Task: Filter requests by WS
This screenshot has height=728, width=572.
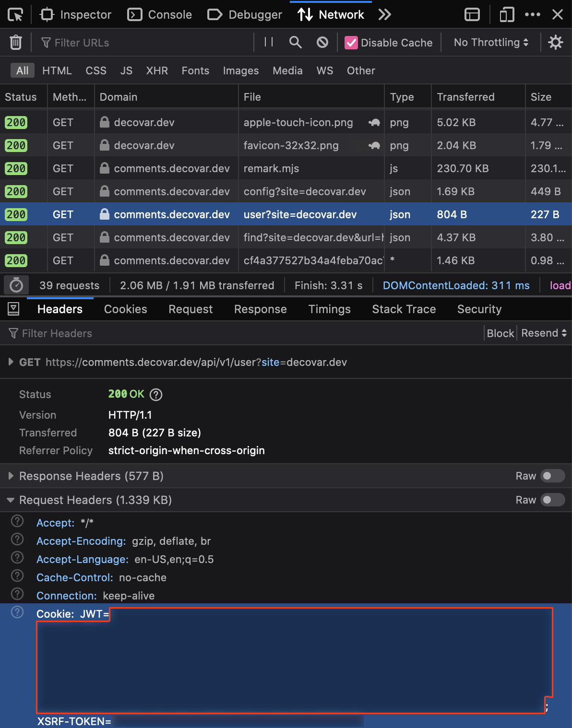Action: [x=325, y=70]
